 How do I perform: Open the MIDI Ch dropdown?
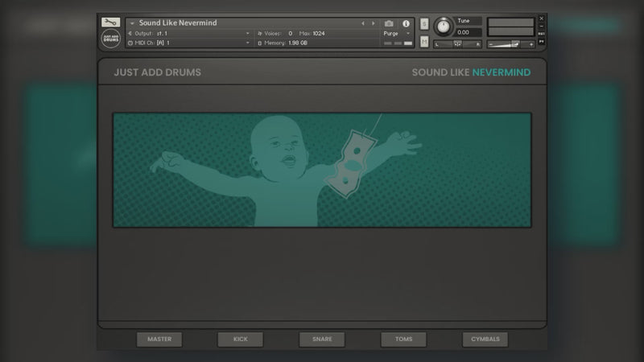pos(189,43)
